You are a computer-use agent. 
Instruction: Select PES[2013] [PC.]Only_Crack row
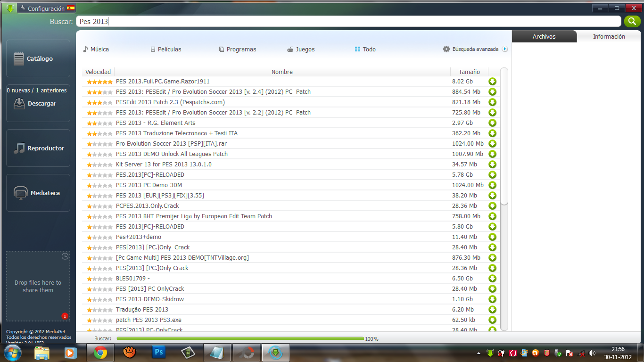(291, 247)
